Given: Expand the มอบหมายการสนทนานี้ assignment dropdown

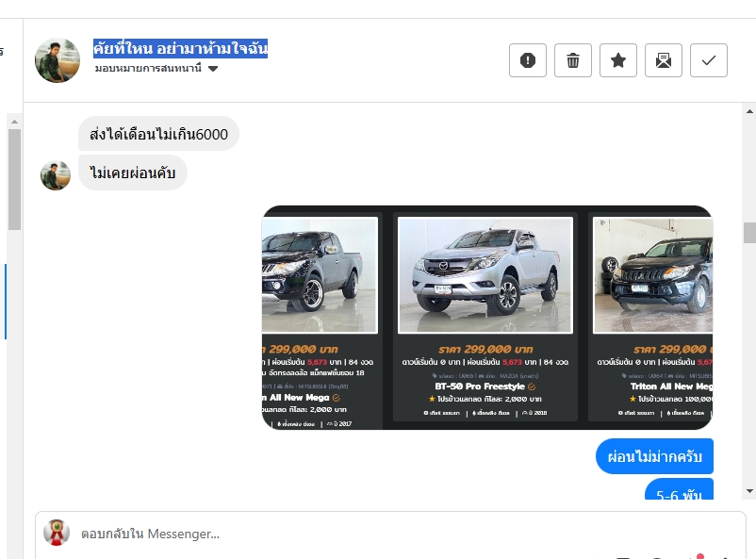Looking at the screenshot, I should pyautogui.click(x=156, y=68).
